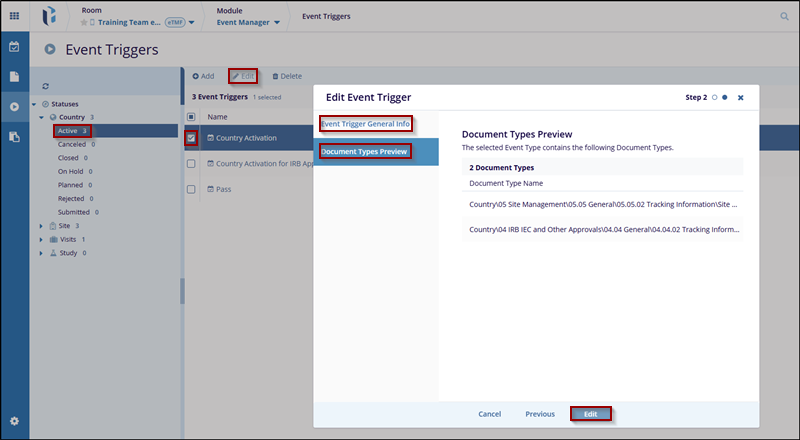Click Add in the toolbar
This screenshot has height=440, width=800.
click(x=203, y=76)
